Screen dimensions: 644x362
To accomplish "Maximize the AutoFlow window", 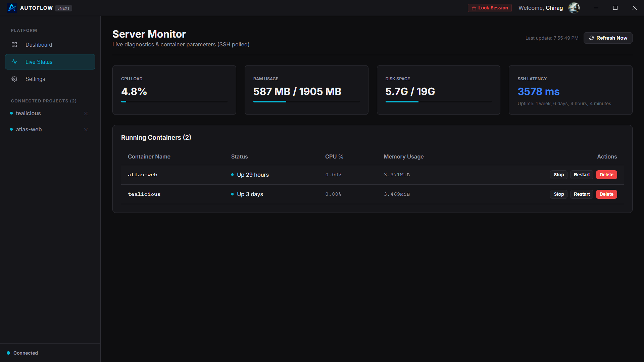I will point(615,8).
